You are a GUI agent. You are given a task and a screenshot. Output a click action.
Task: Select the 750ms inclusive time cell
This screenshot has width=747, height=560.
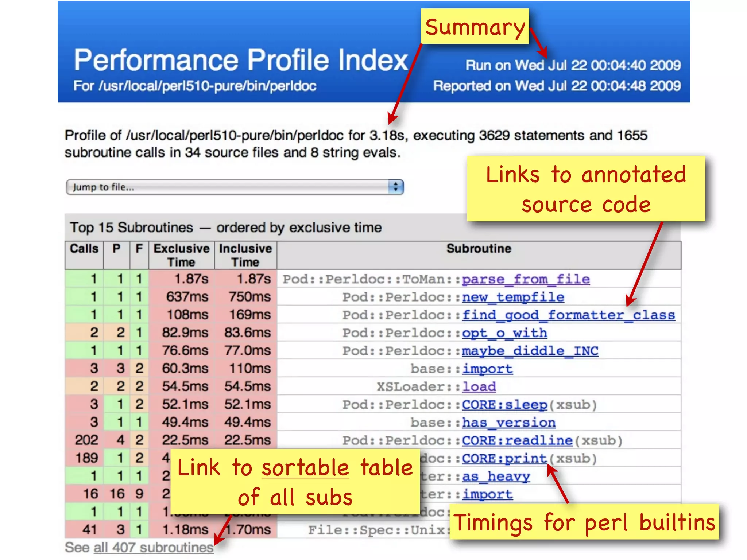coord(245,297)
